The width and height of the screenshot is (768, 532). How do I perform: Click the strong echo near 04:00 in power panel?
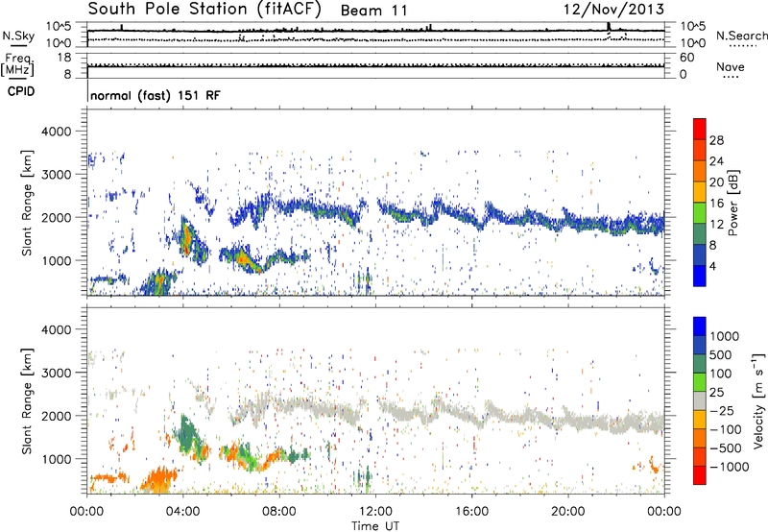click(186, 238)
